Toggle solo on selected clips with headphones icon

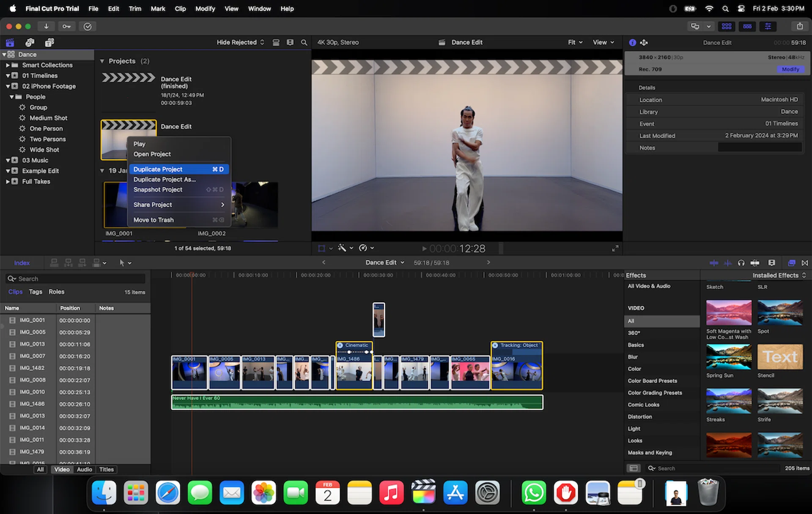coord(741,262)
